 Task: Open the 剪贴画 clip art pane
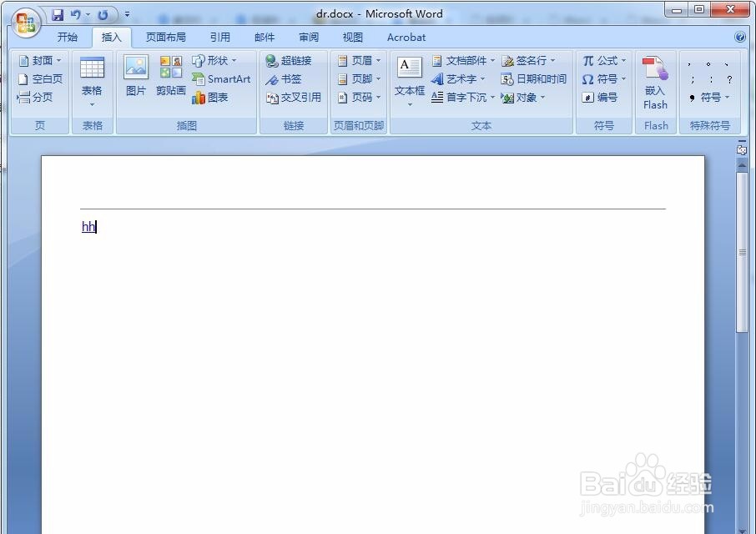point(171,76)
